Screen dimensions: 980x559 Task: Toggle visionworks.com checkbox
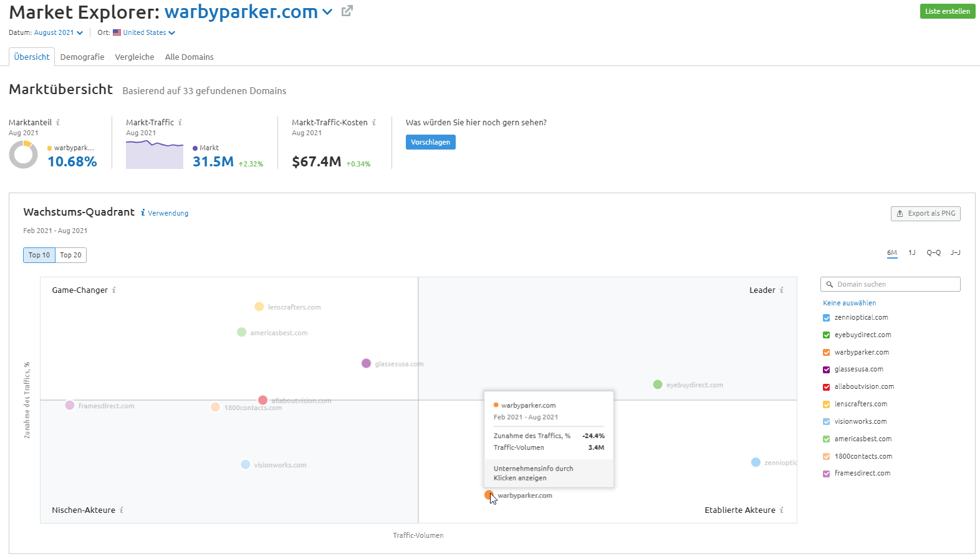coord(827,422)
